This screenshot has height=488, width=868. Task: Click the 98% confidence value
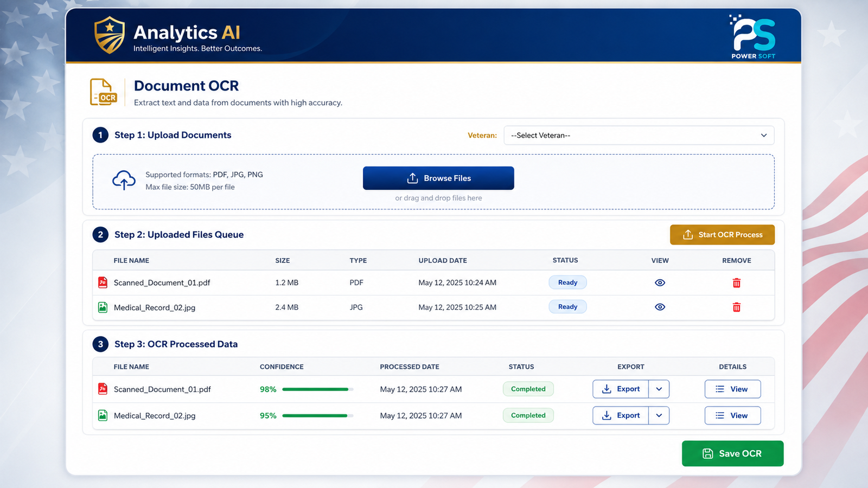pos(268,389)
